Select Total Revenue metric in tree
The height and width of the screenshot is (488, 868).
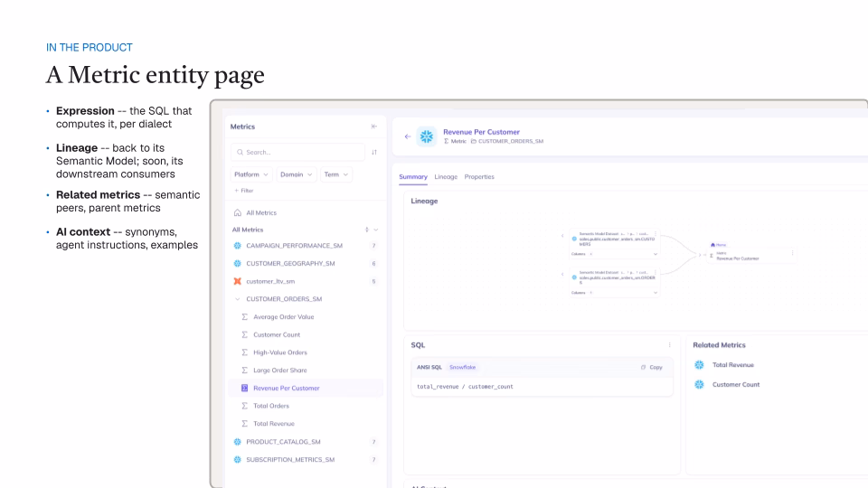274,423
